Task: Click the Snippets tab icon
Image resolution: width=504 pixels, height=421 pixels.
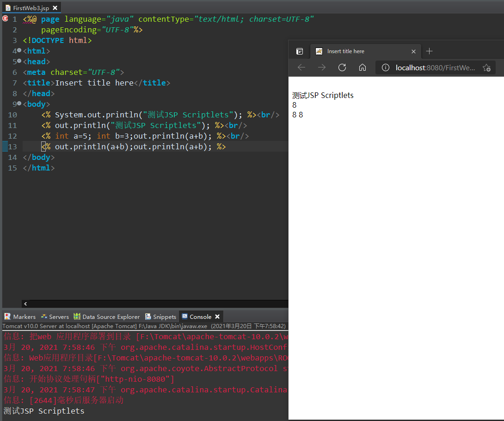Action: (x=148, y=317)
